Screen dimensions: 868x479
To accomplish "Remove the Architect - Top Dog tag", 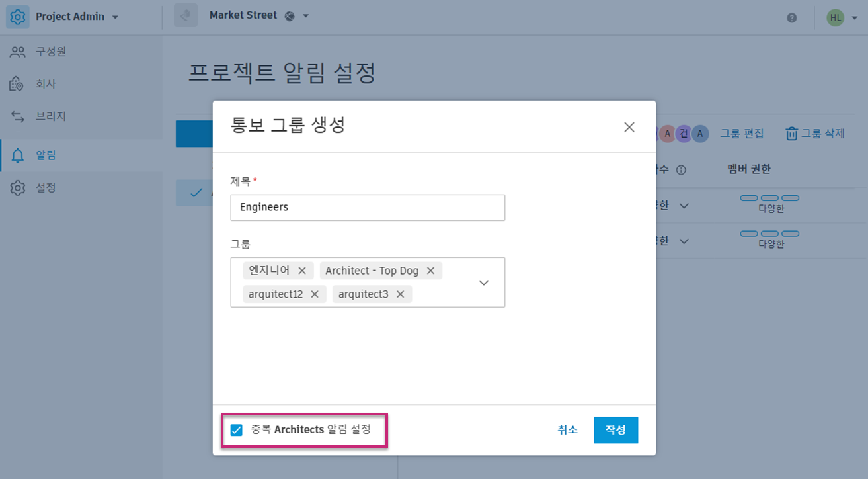I will (x=430, y=270).
